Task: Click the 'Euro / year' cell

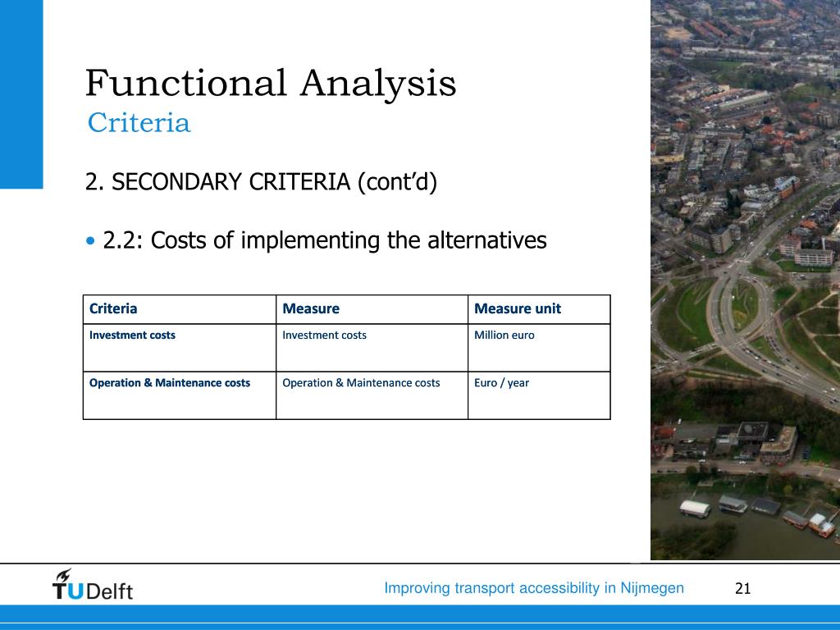Action: coord(539,395)
